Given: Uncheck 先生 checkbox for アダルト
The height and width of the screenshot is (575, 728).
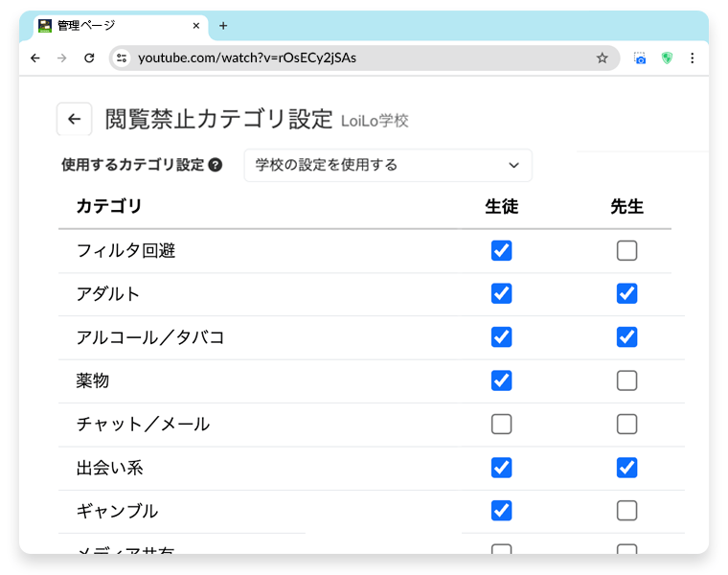Looking at the screenshot, I should [x=626, y=293].
